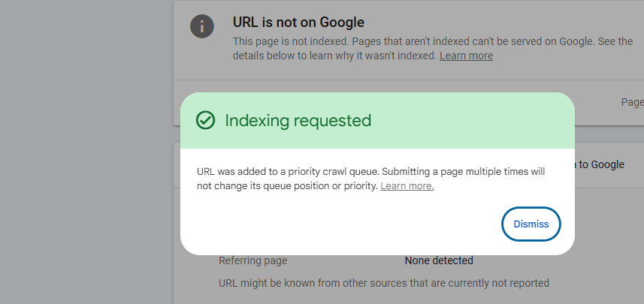Click the info icon beside URL status
The width and height of the screenshot is (644, 304).
(202, 26)
